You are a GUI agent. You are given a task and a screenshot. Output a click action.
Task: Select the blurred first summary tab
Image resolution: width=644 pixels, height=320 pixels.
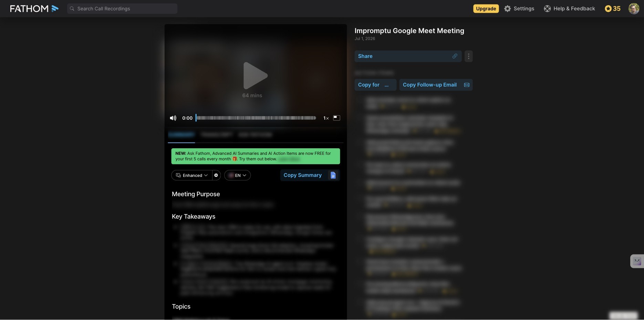tap(181, 134)
